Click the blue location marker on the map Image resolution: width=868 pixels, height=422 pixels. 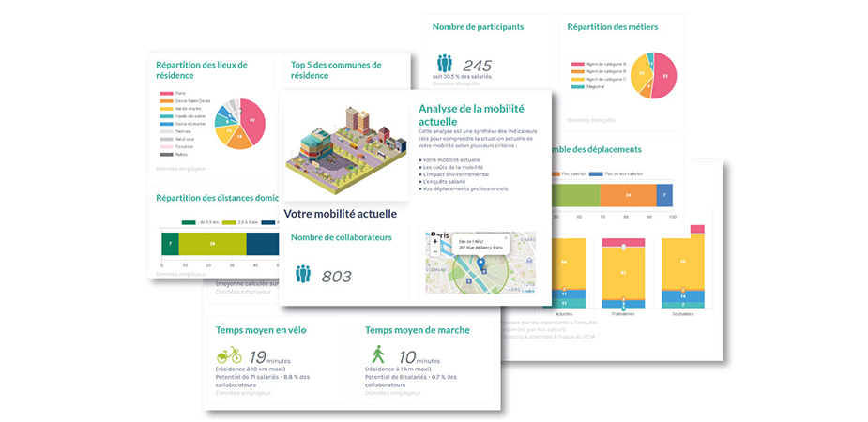(x=481, y=260)
